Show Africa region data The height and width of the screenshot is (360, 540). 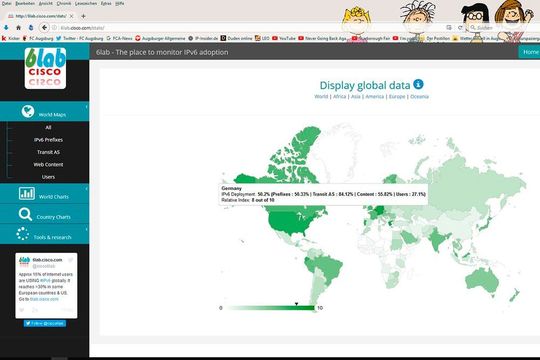tap(340, 96)
